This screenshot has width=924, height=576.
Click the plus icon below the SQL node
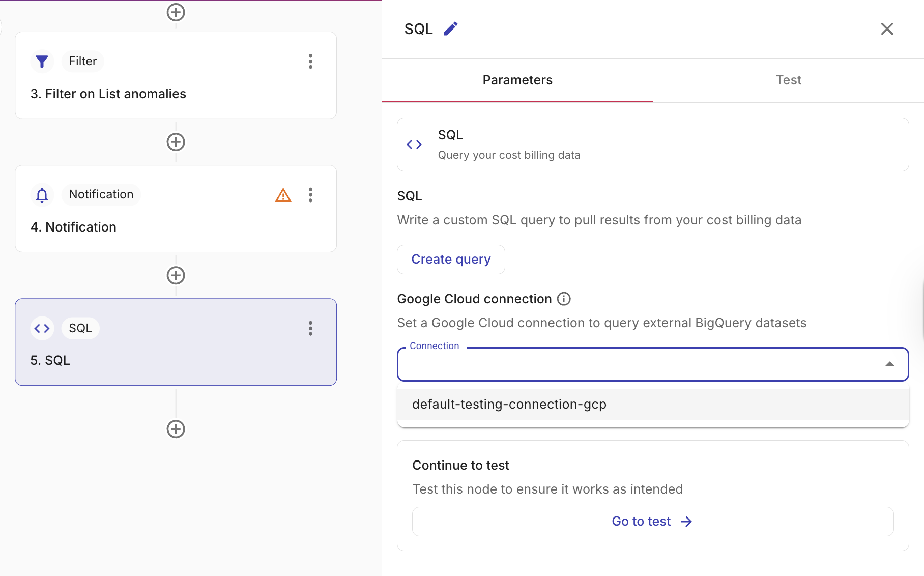point(176,428)
